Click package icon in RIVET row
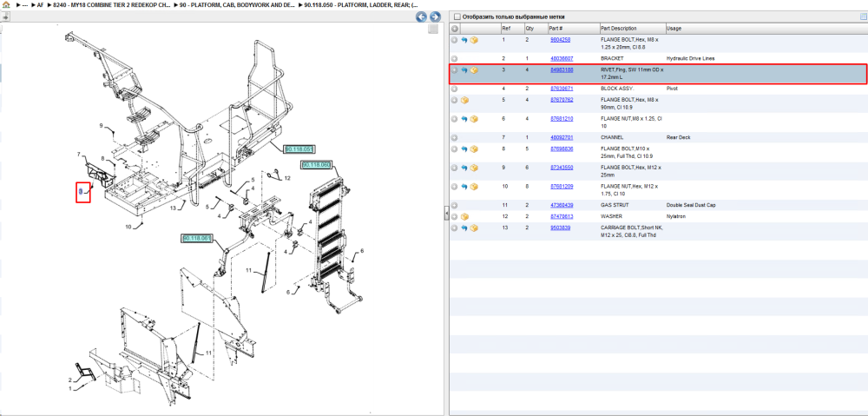This screenshot has width=868, height=416. coord(474,70)
